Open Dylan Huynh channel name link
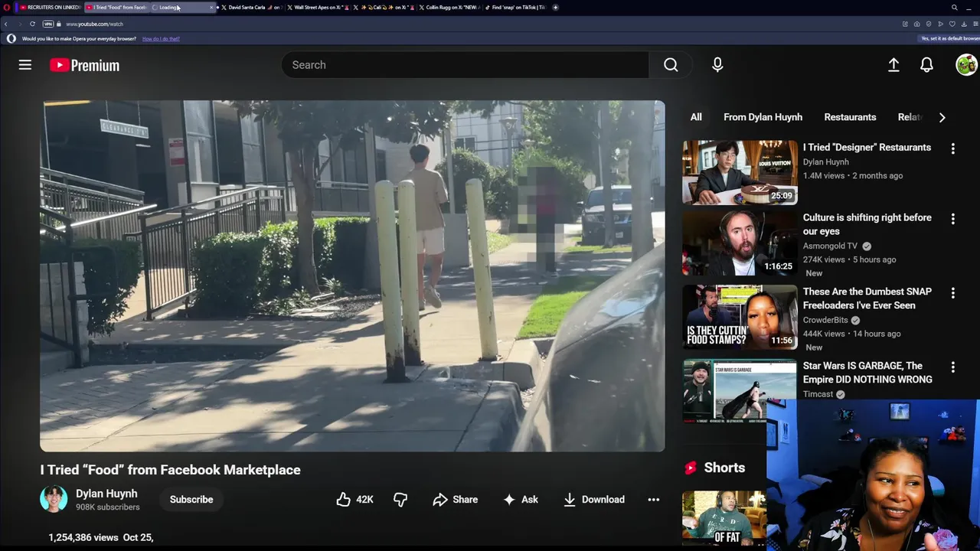Screen dimensions: 980x551 [106, 494]
